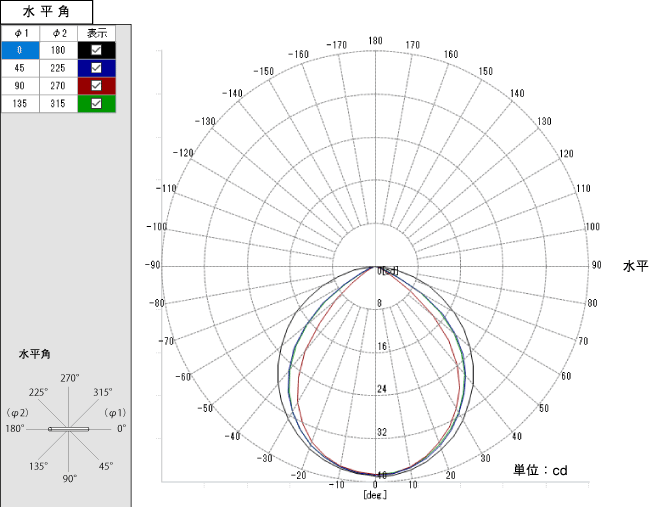Uncheck the black 0-180 display checkbox
This screenshot has width=655, height=507.
coord(96,50)
